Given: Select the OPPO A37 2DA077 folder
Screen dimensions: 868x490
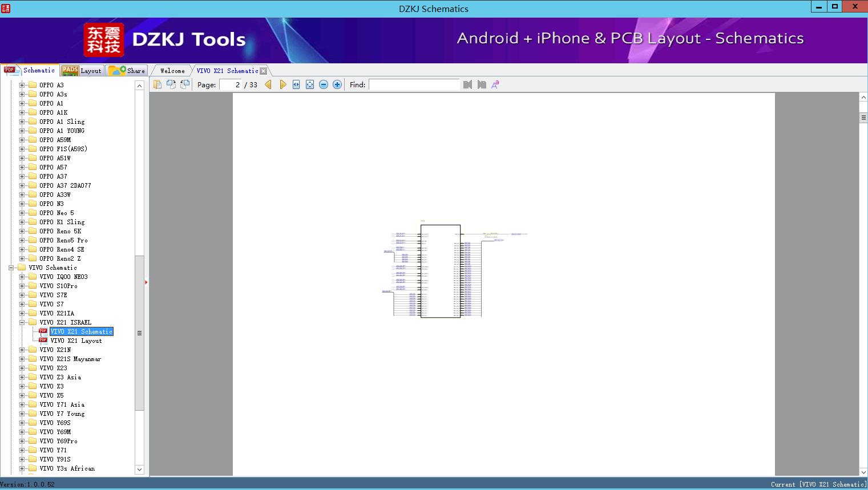Looking at the screenshot, I should coord(65,185).
